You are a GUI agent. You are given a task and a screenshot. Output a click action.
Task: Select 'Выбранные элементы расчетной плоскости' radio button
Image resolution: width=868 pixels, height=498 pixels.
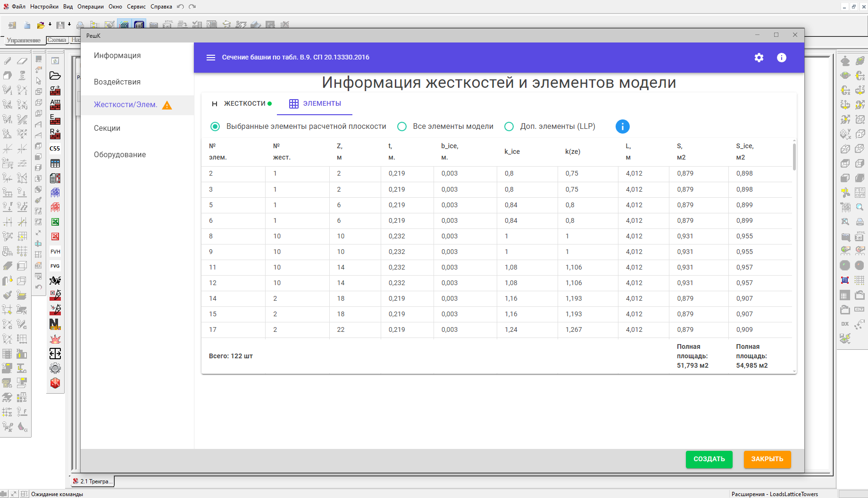pos(215,127)
